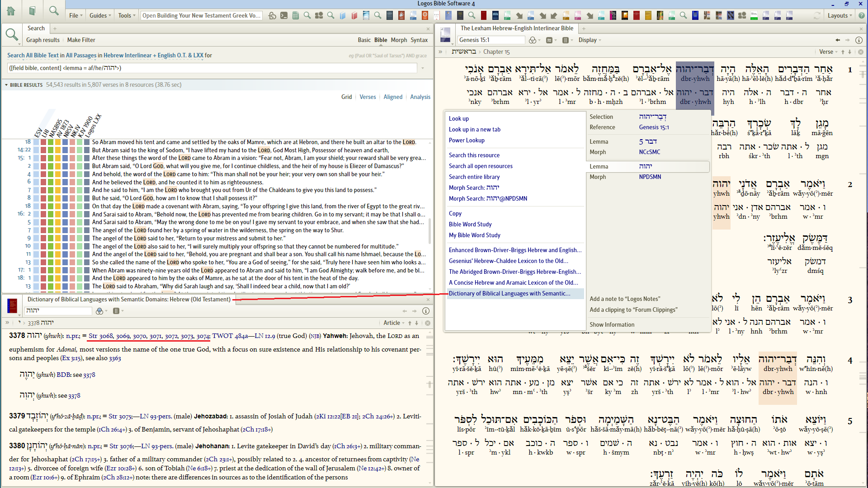Click the sync refresh icon near Layouts
The width and height of the screenshot is (868, 488).
coord(817,15)
